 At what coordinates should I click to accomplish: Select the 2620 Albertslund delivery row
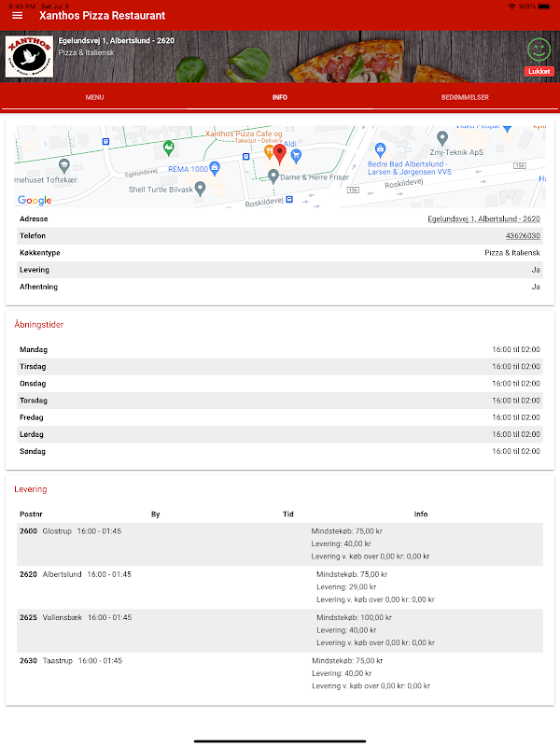click(x=280, y=587)
